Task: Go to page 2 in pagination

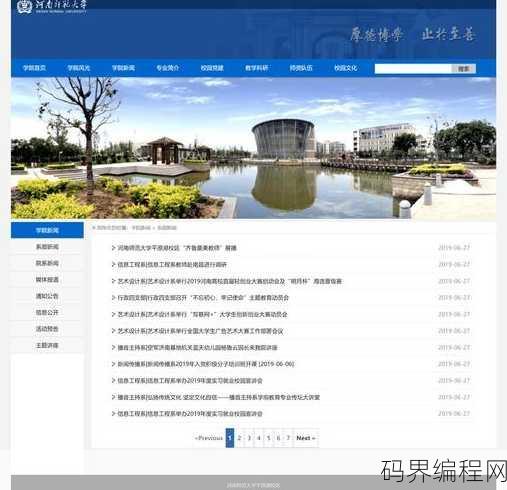Action: (239, 438)
